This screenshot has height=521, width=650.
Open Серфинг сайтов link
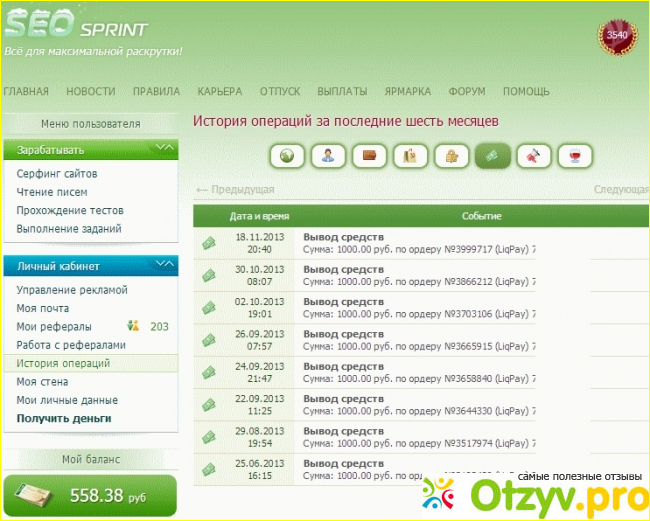point(57,174)
